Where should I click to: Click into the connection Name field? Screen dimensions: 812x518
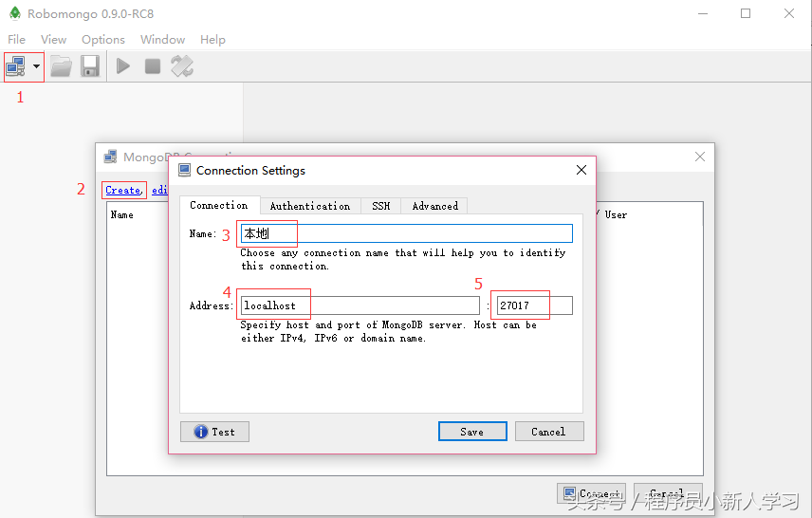(407, 233)
